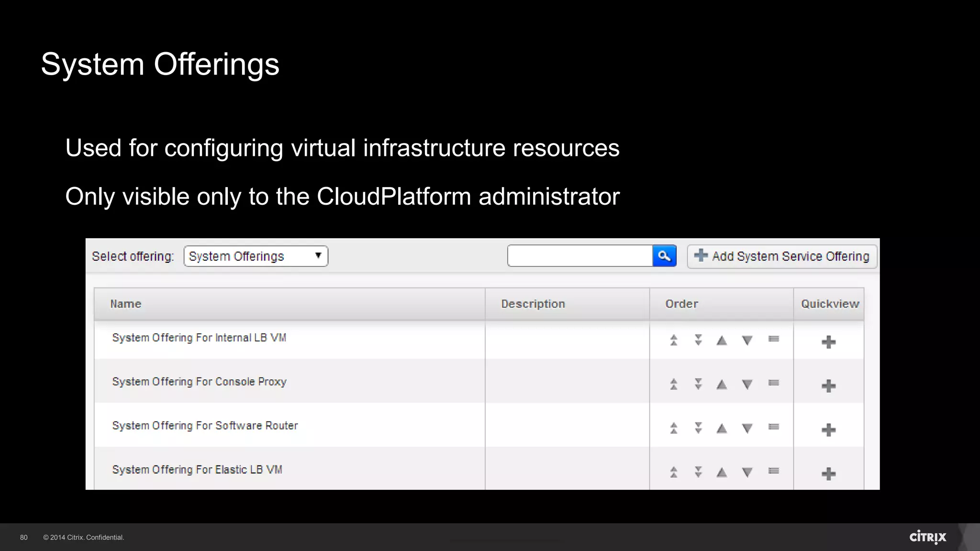Move Console Proxy offering to top
This screenshot has width=980, height=551.
[x=674, y=384]
